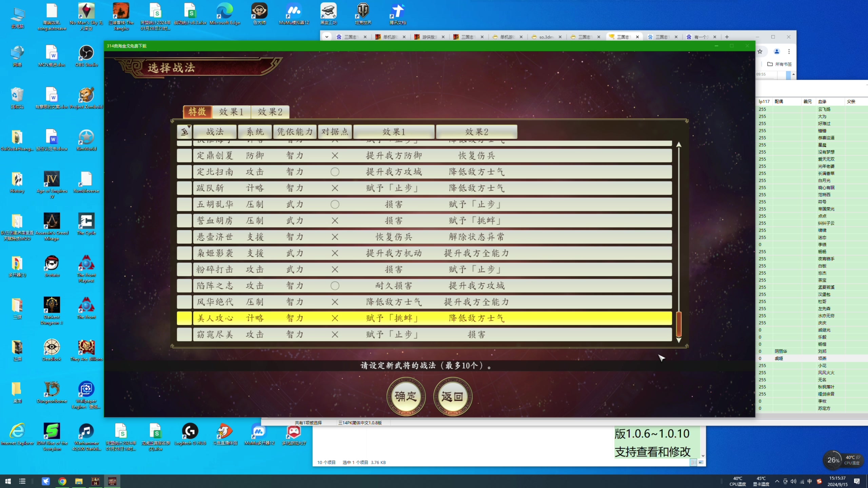Sort by the 战法 column header

[215, 131]
